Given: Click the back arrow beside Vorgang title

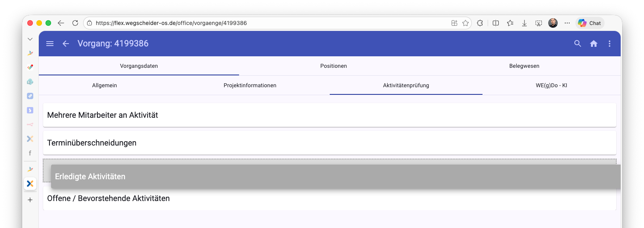Looking at the screenshot, I should coord(66,44).
